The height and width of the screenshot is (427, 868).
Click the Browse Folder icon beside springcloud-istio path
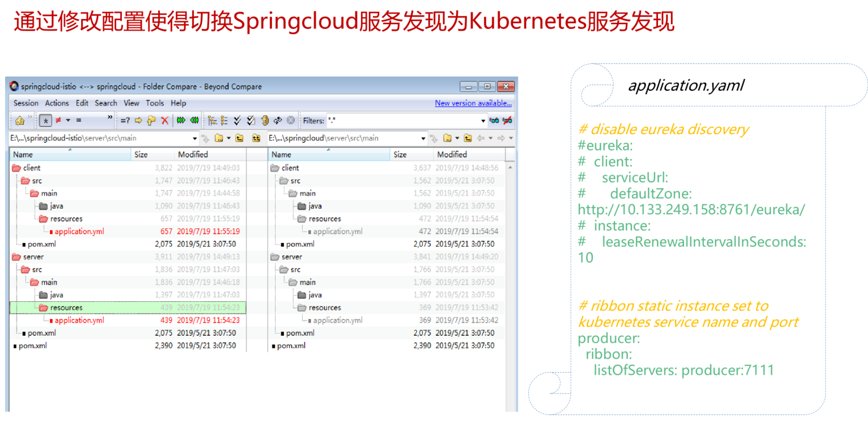pos(219,138)
